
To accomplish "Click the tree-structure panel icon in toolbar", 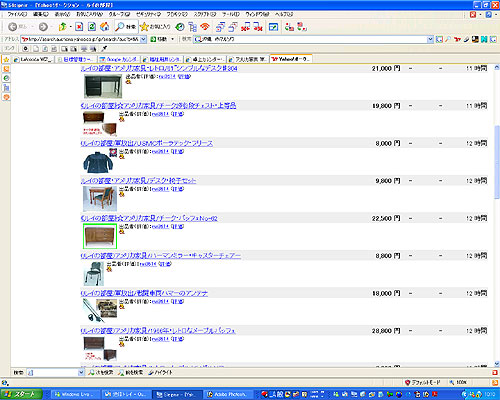I will click(x=192, y=27).
